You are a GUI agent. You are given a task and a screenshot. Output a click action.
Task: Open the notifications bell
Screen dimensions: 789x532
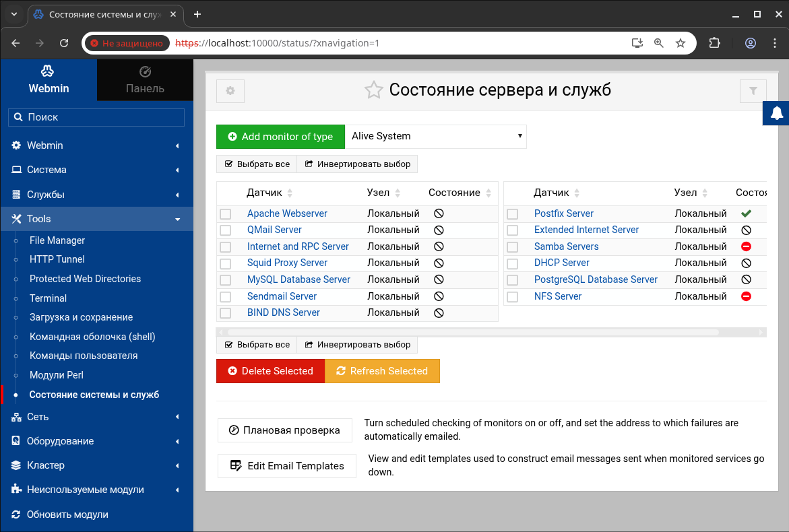point(777,113)
